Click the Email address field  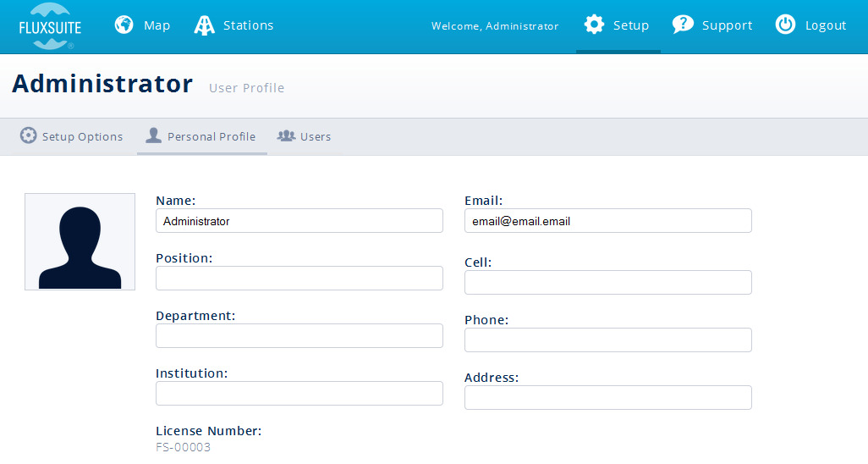pos(607,221)
